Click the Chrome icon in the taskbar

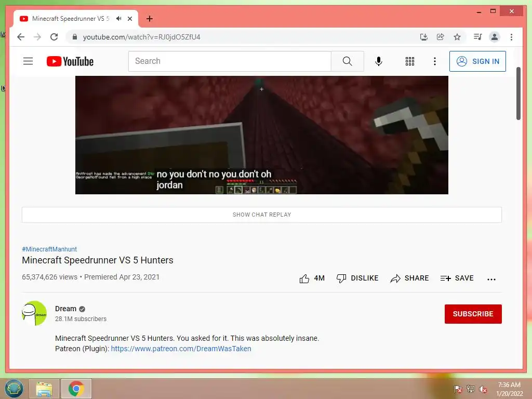pos(76,389)
